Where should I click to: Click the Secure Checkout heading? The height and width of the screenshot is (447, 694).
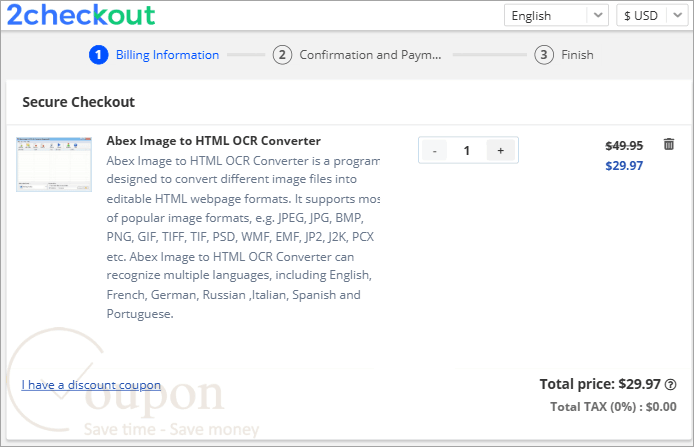(x=78, y=102)
